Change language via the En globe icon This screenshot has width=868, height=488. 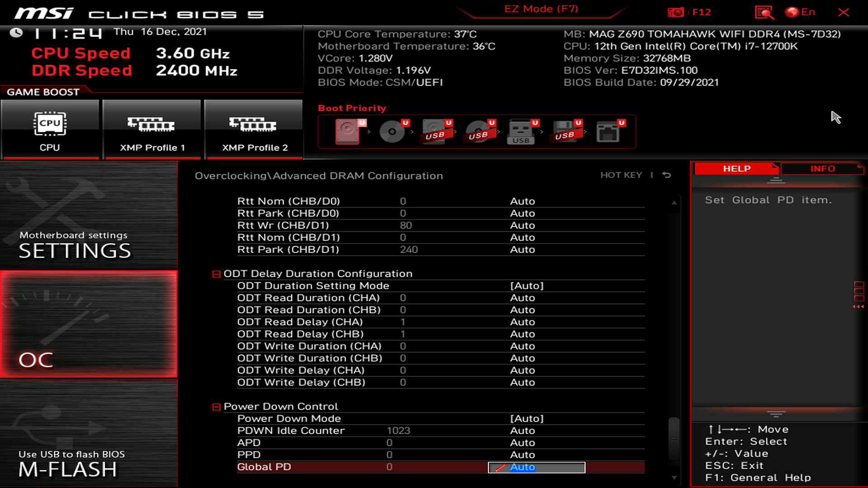pos(800,12)
